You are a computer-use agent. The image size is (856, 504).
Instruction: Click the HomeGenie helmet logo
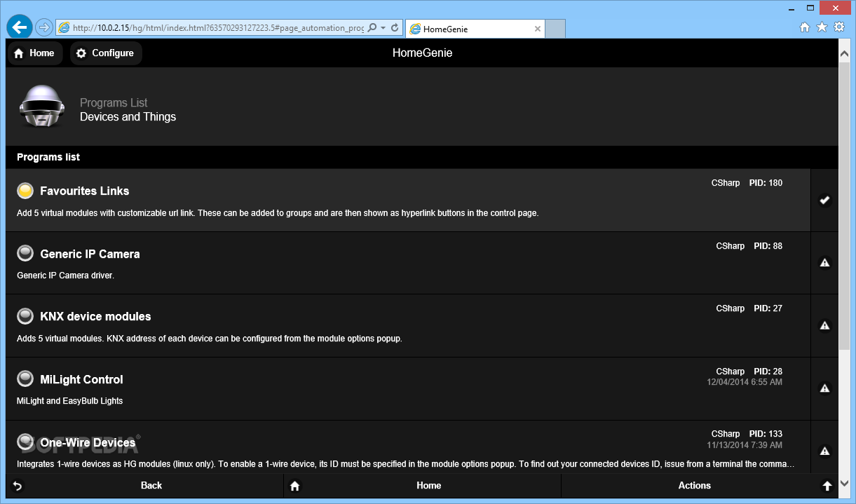pos(41,107)
